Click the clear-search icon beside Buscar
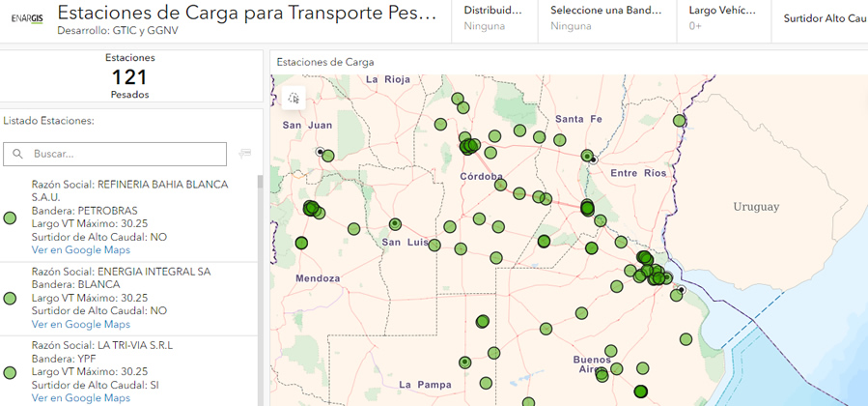The width and height of the screenshot is (868, 406). (245, 153)
